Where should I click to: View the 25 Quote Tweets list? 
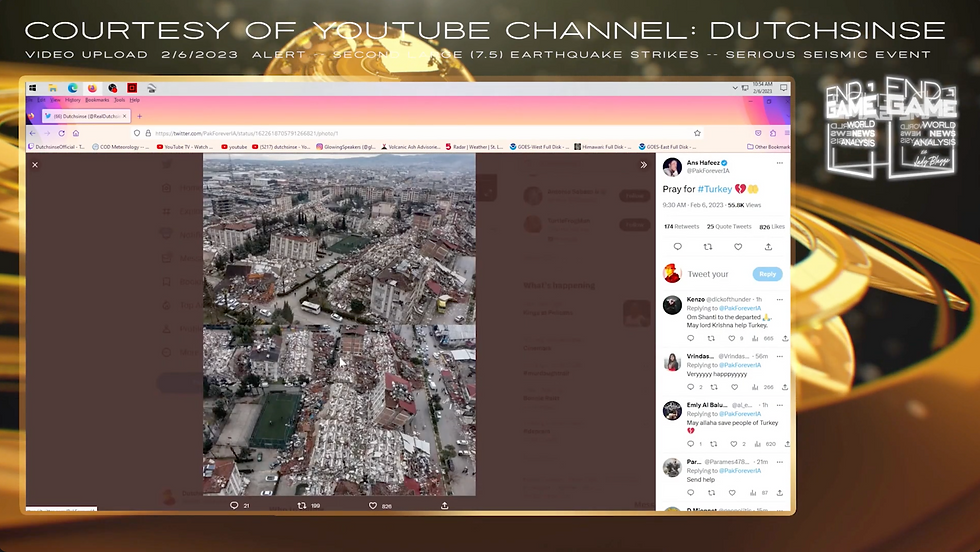tap(729, 226)
